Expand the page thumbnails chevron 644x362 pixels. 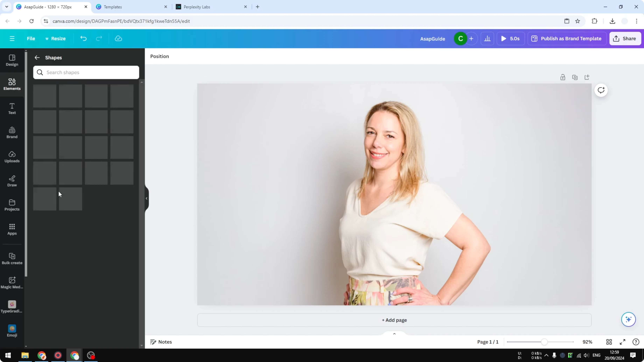394,334
